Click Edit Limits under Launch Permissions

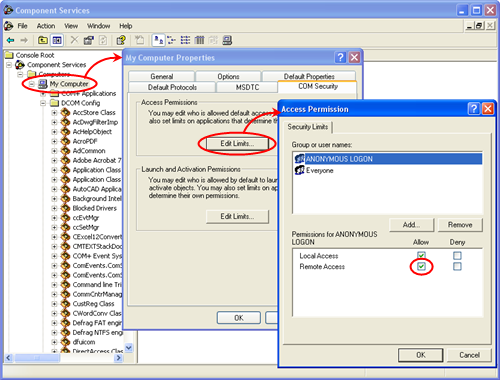point(237,216)
